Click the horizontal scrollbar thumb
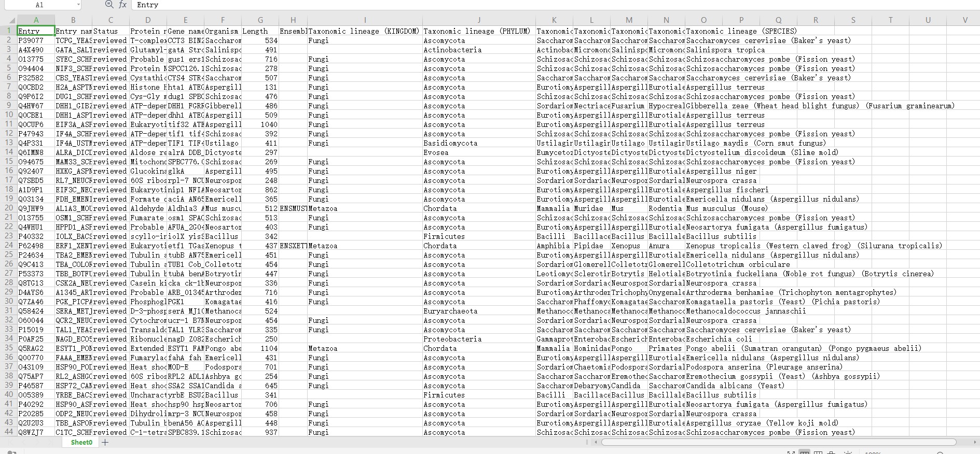The image size is (980, 454). (x=778, y=442)
